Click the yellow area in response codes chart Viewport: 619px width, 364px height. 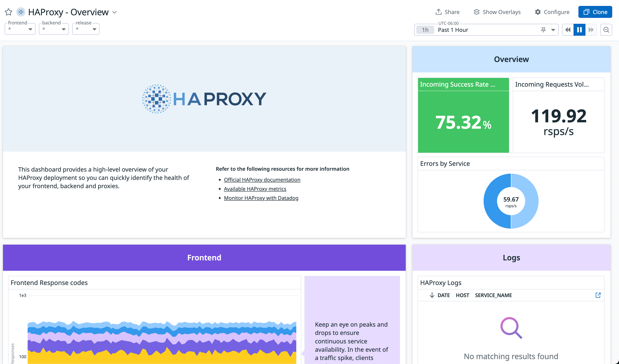coord(162,359)
